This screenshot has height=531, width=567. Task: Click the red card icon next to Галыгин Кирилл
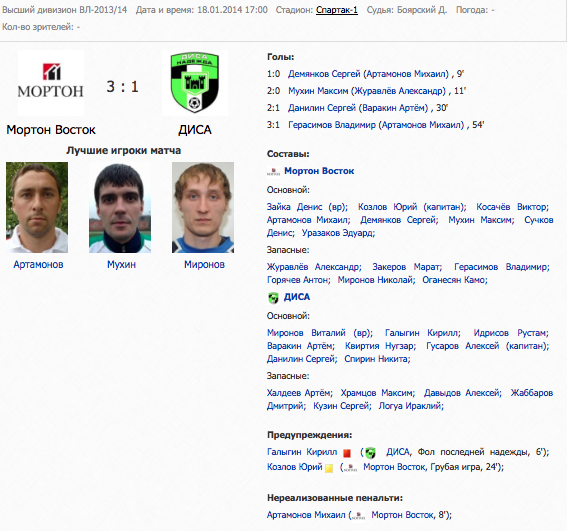point(347,453)
